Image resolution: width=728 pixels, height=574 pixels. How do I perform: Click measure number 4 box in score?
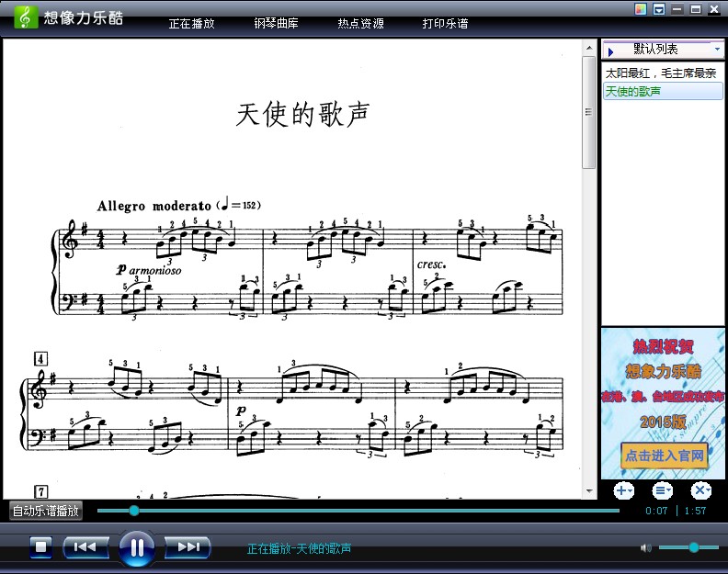click(x=40, y=359)
